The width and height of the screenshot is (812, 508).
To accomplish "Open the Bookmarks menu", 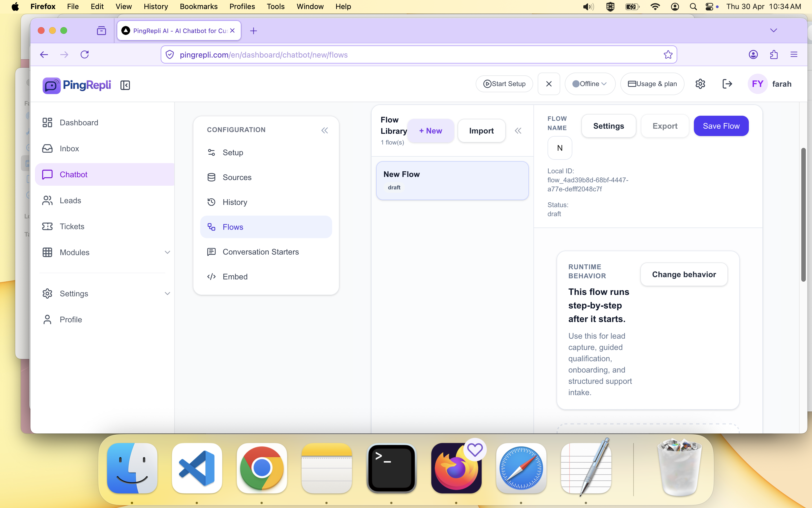I will pyautogui.click(x=199, y=6).
